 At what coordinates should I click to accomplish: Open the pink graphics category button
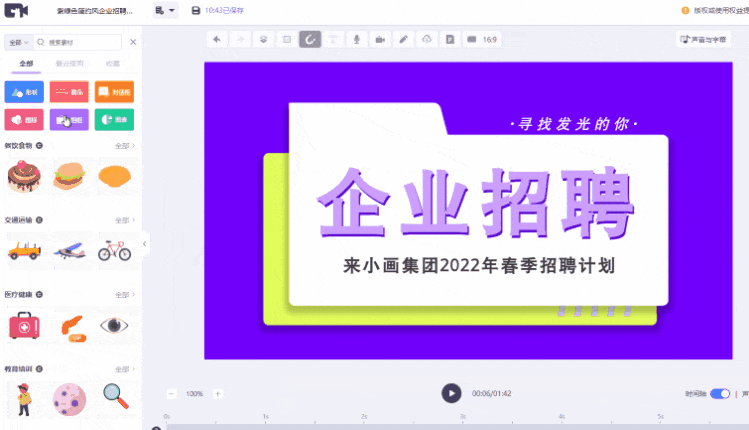tap(24, 119)
